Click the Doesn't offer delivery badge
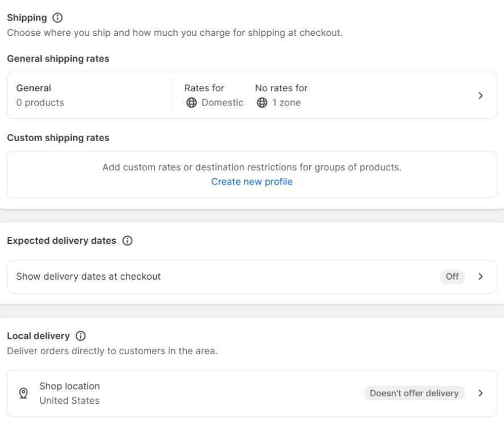 click(x=414, y=393)
